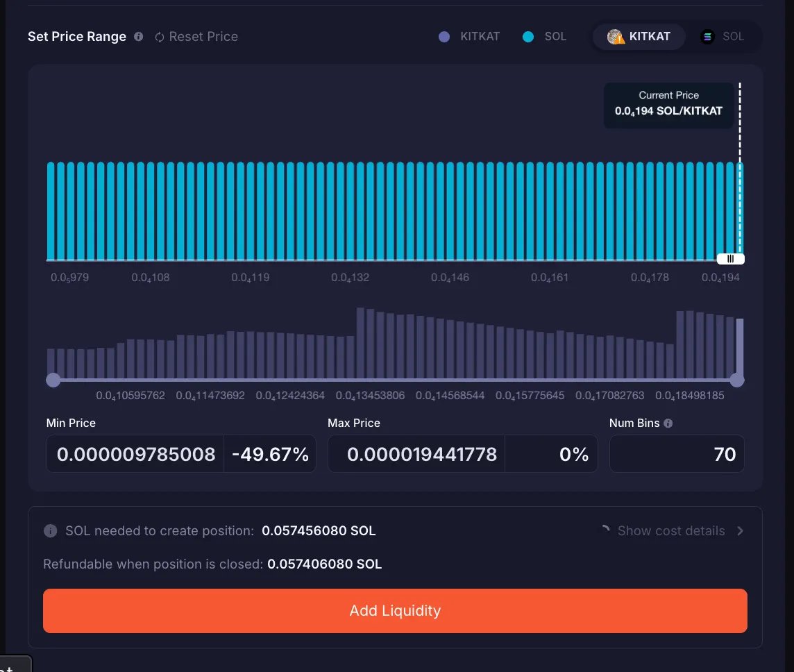
Task: Click right maximum price slider handle
Action: pos(737,380)
